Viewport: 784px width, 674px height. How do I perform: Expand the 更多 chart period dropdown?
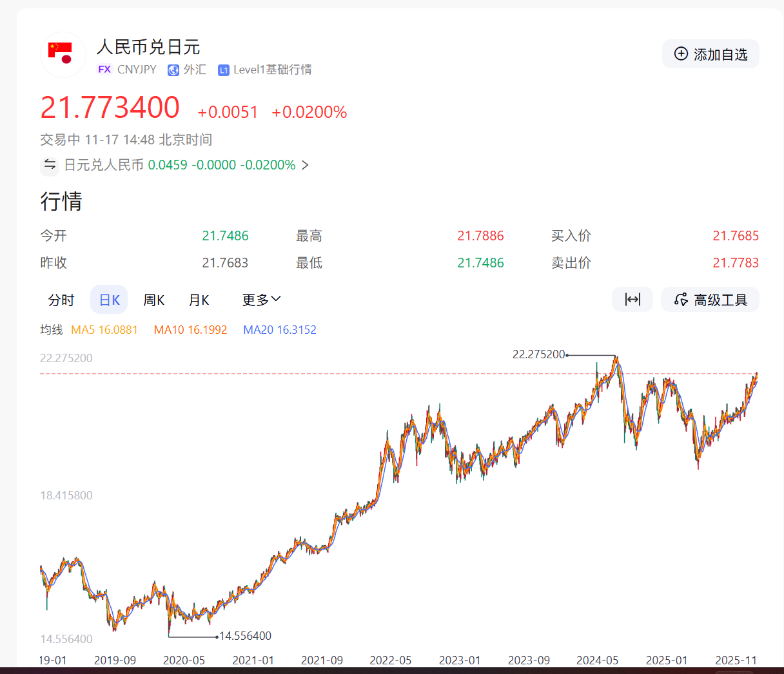[261, 300]
